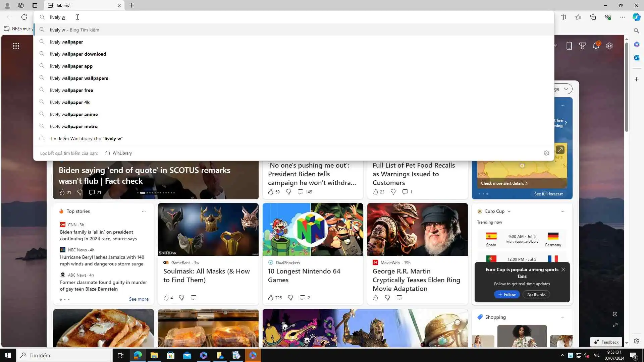Open Collections icon in toolbar

coord(593,17)
